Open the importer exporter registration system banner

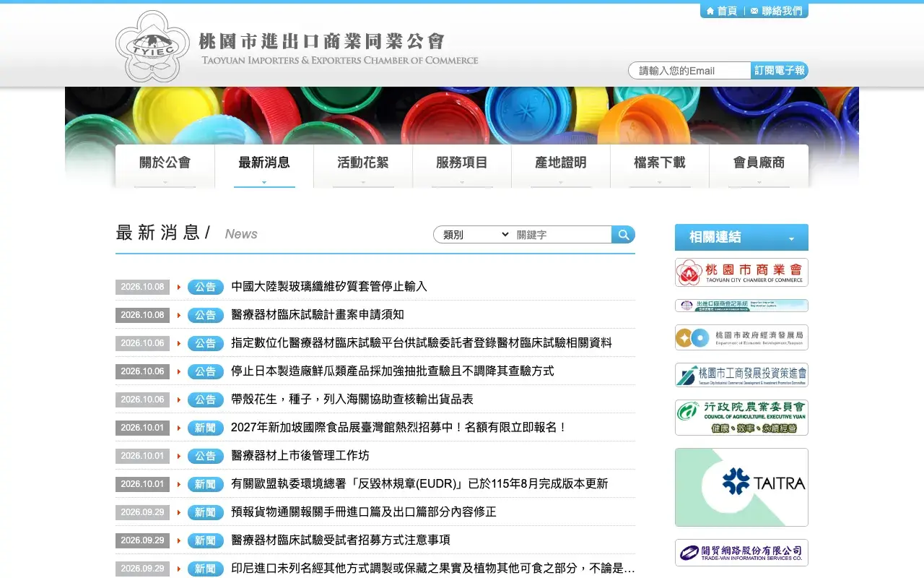pyautogui.click(x=741, y=306)
